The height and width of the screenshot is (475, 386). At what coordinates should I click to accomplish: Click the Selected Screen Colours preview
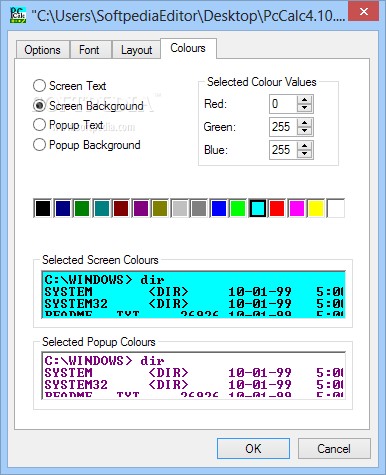[193, 295]
